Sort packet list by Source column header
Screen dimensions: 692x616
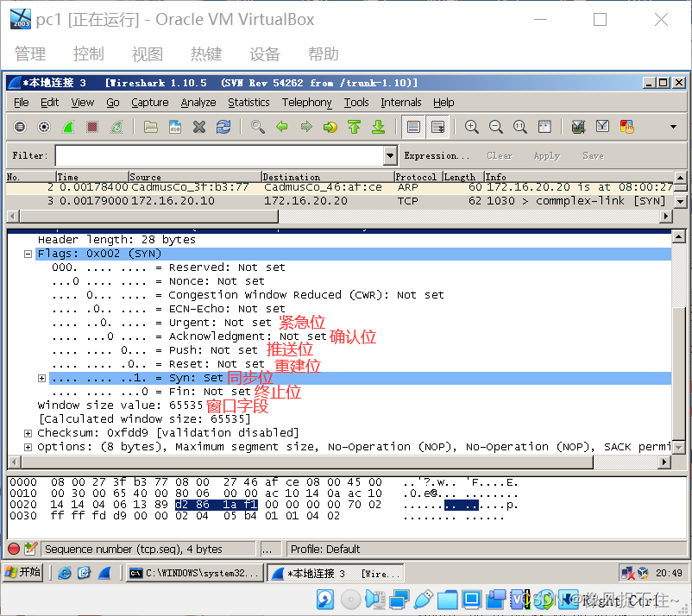click(195, 177)
